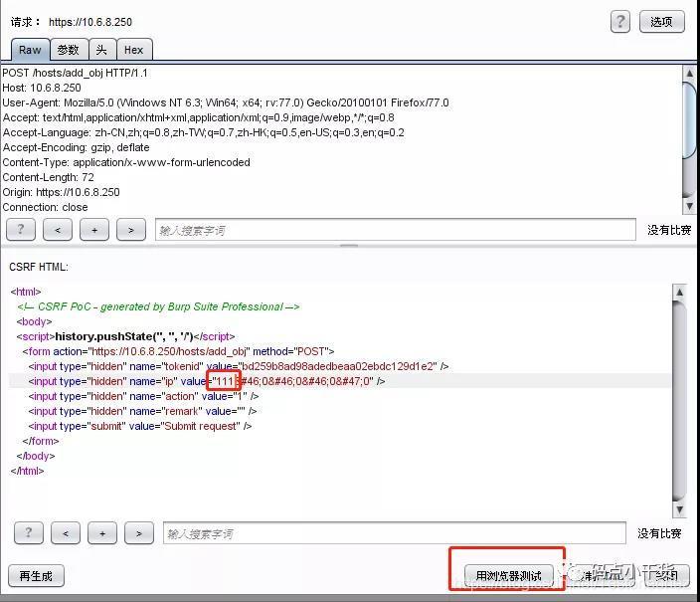Click 用浏览器测试 test in browser button

[508, 576]
